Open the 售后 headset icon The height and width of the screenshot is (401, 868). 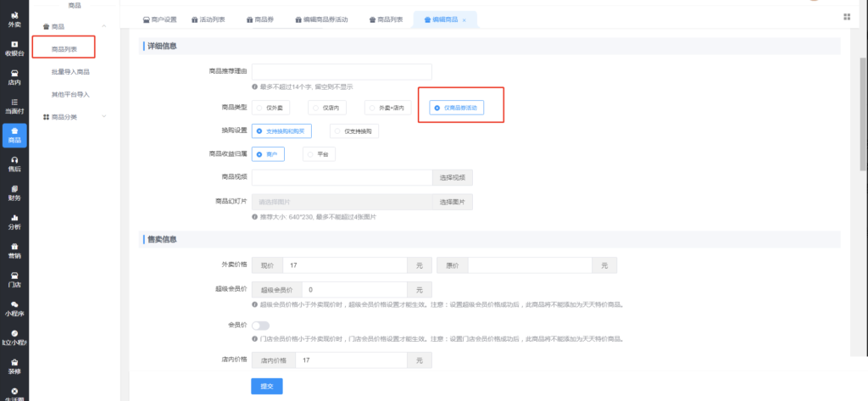pos(14,163)
